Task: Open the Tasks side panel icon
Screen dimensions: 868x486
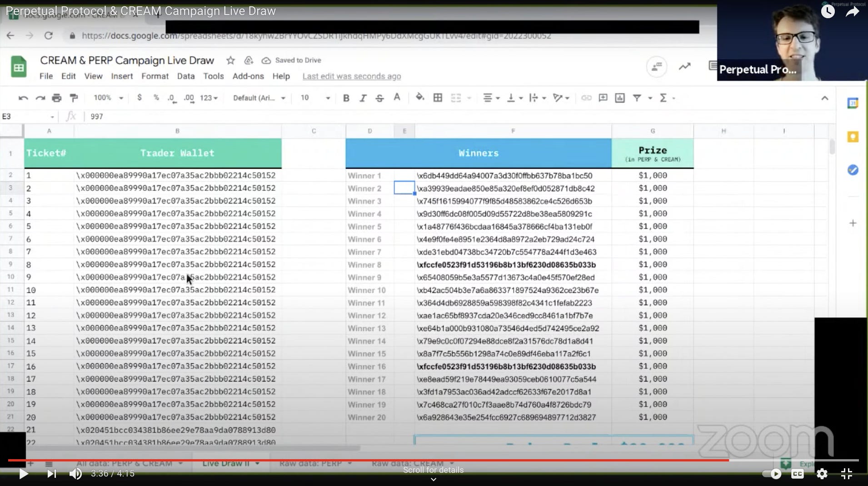Action: (853, 170)
